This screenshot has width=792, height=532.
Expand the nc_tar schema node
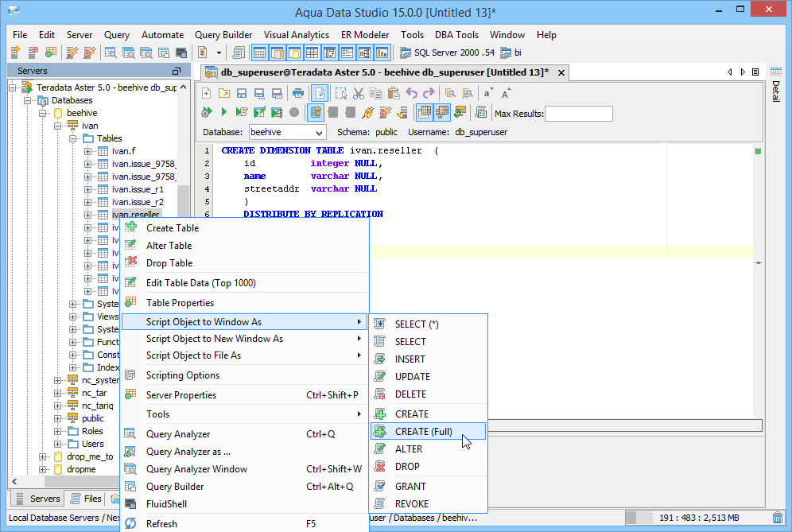57,393
